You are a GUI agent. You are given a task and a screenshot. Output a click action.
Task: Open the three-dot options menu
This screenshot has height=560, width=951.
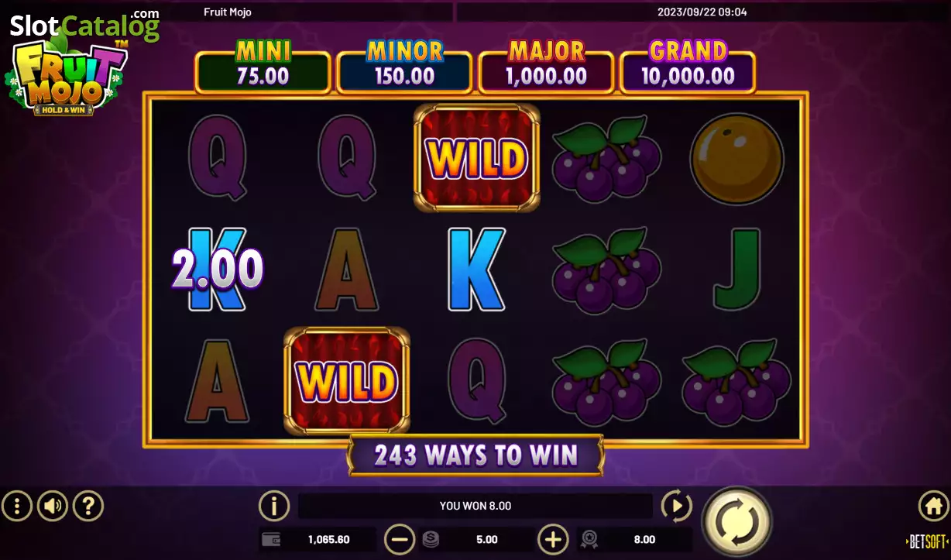(16, 507)
